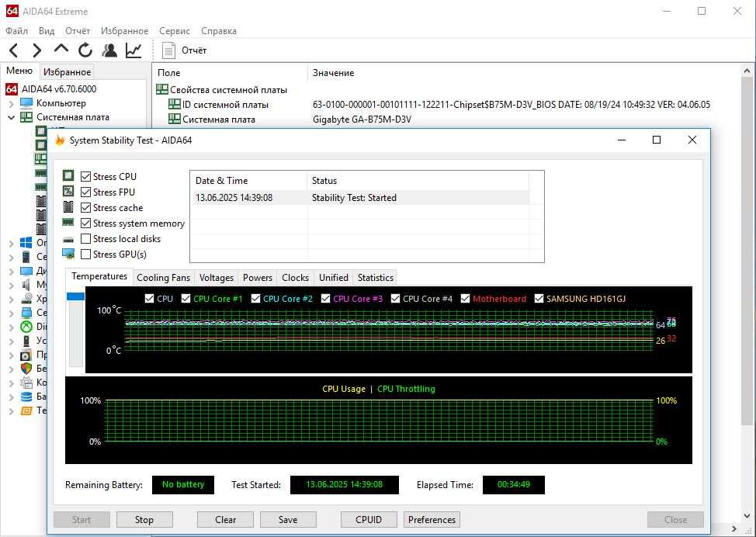The height and width of the screenshot is (537, 756).
Task: Click the blue temperature graph scale slider
Action: click(76, 296)
